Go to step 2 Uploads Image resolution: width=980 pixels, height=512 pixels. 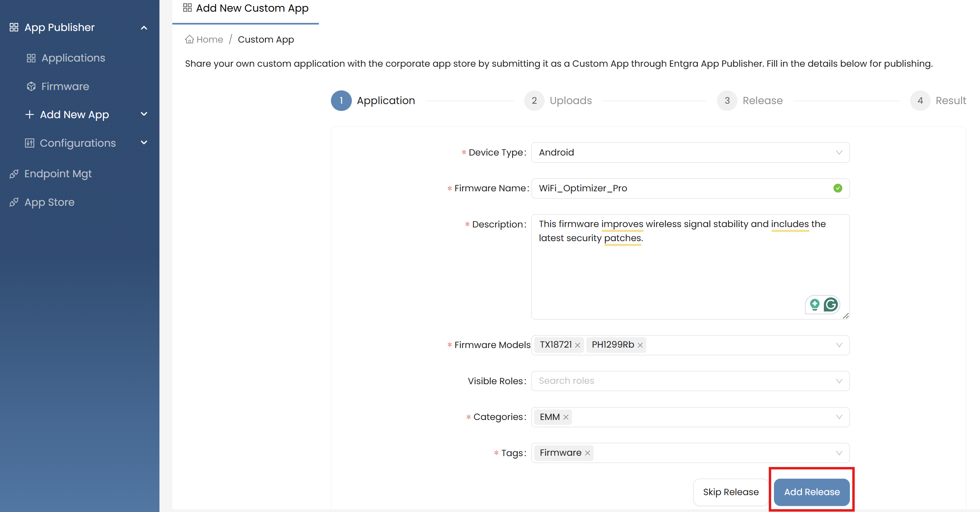tap(558, 100)
